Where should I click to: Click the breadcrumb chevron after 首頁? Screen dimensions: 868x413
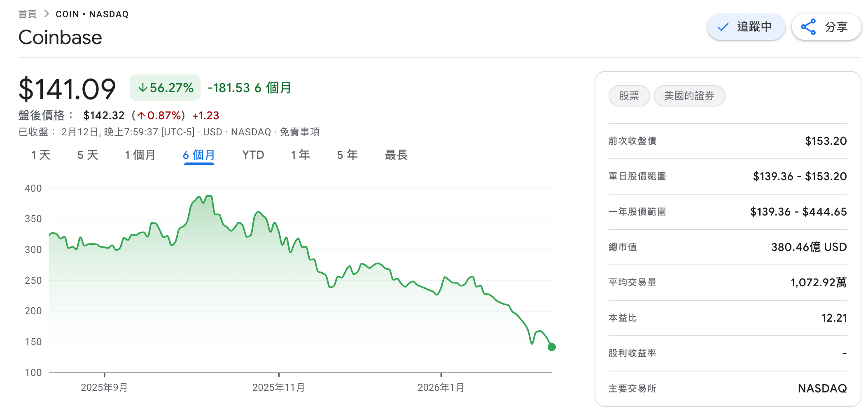coord(47,13)
